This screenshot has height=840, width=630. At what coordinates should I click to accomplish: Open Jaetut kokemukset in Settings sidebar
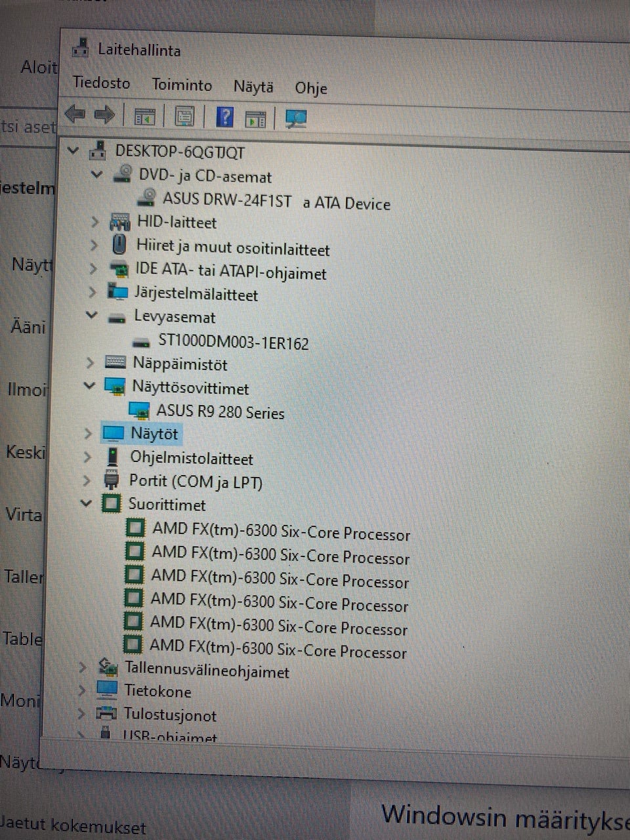[72, 826]
